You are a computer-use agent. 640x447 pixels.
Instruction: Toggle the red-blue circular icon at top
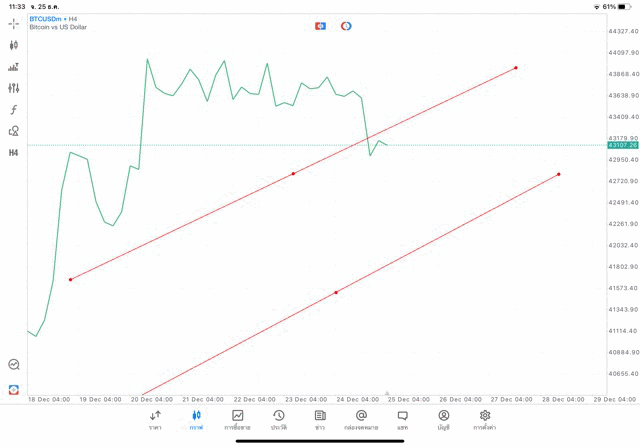pos(346,26)
